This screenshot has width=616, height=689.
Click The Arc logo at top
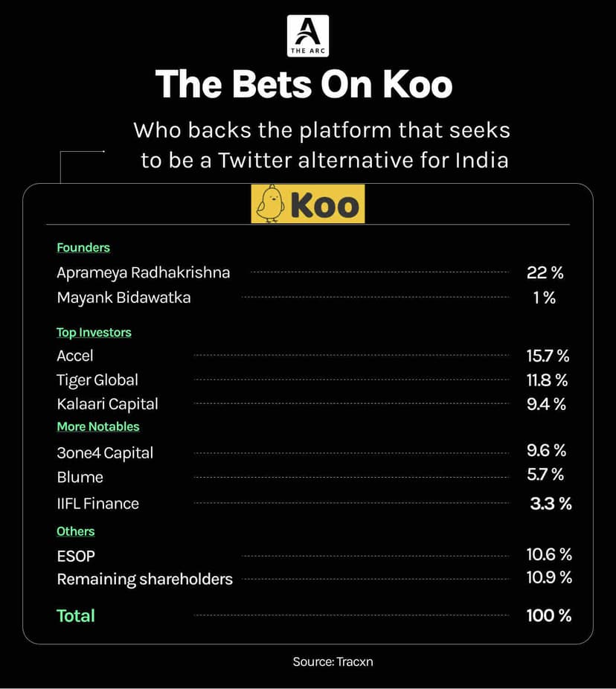pos(307,36)
